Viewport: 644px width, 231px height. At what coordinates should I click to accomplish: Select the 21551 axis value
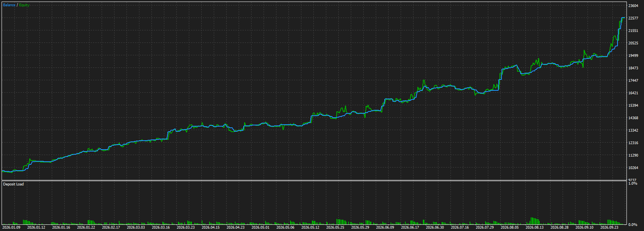(633, 31)
